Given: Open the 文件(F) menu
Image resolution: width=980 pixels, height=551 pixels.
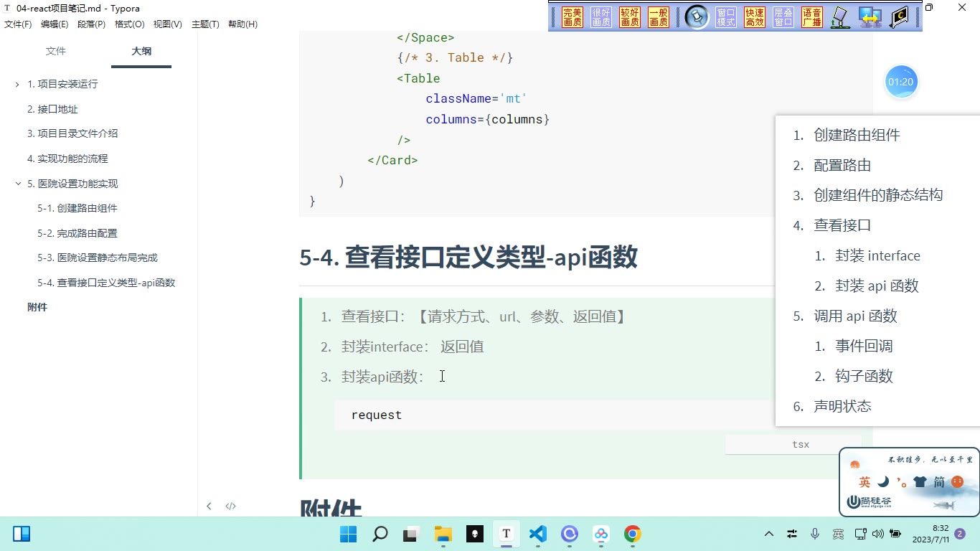Looking at the screenshot, I should [18, 24].
